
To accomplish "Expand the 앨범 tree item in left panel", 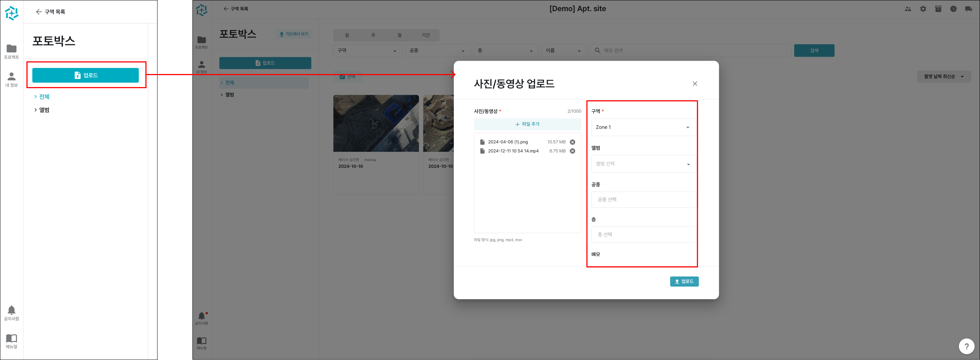I will pyautogui.click(x=44, y=110).
